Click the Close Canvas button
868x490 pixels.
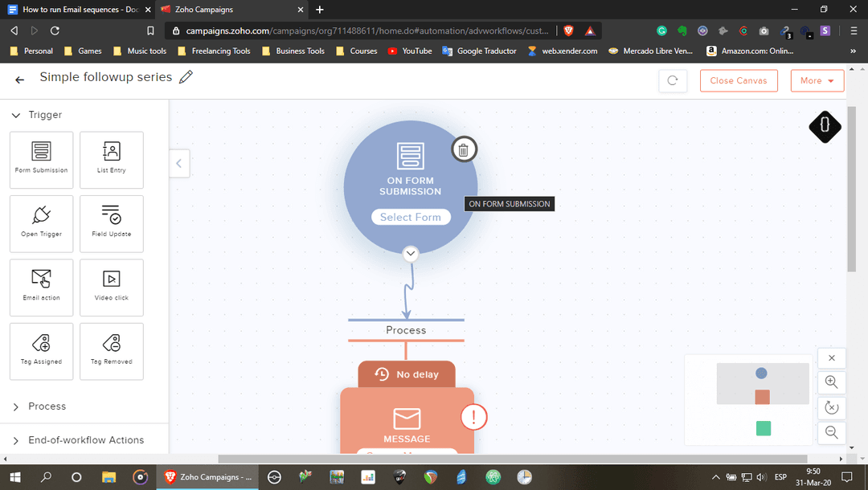point(738,80)
